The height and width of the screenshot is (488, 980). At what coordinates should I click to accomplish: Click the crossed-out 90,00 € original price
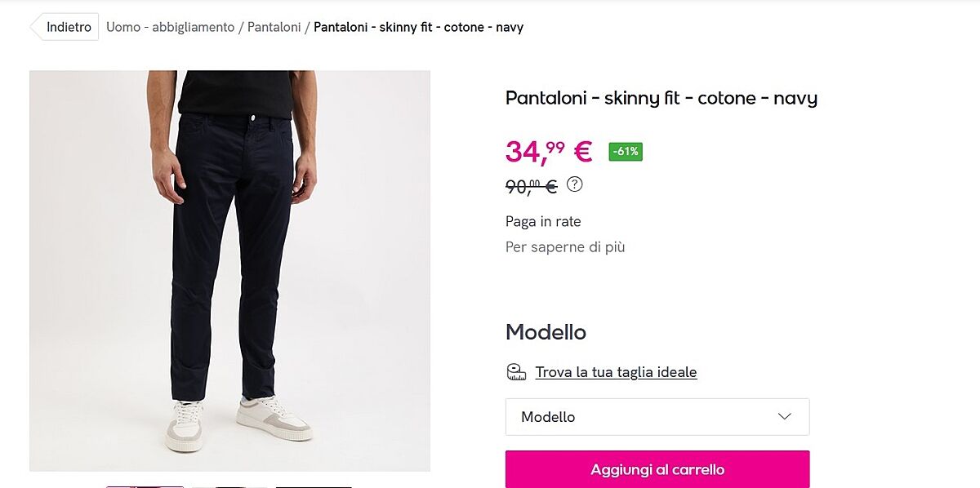click(x=531, y=187)
